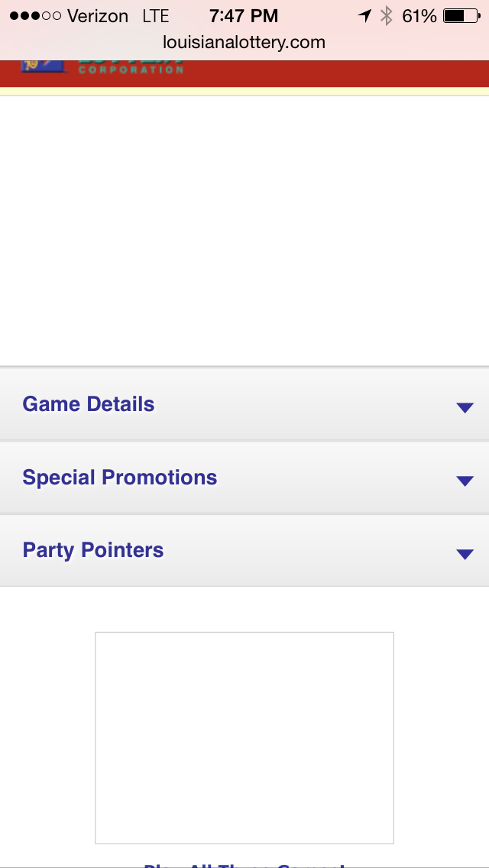Click the Play All Three Games link
489x868 pixels.
point(244,864)
